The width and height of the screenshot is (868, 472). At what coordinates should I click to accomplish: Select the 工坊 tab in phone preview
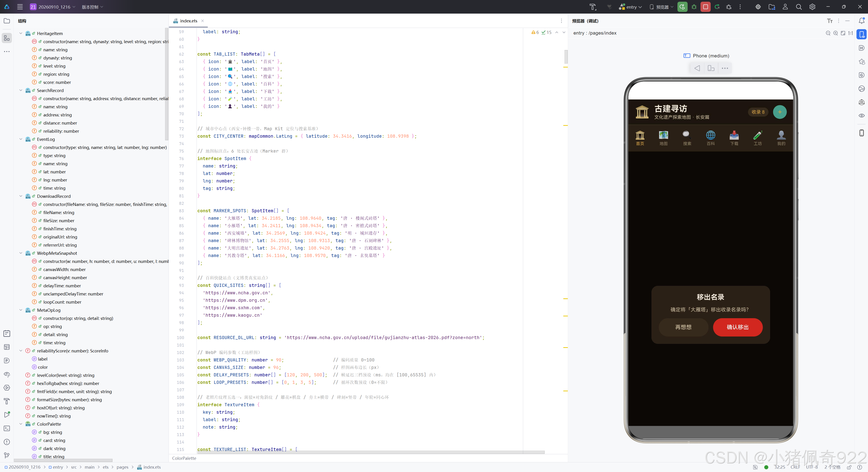(758, 138)
